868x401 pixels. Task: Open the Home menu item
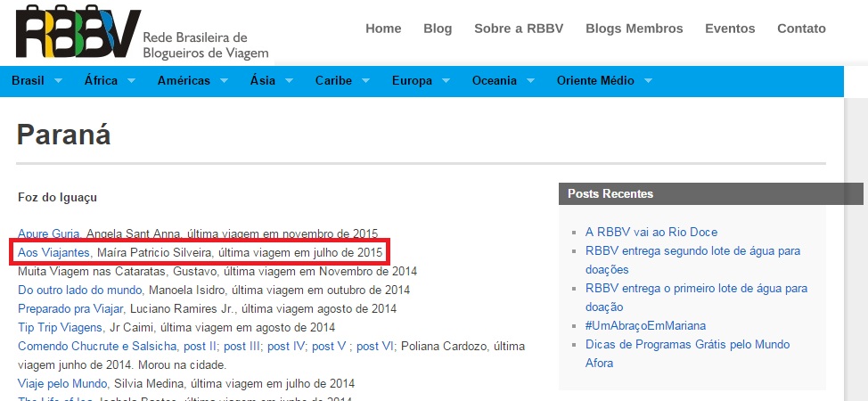tap(383, 29)
